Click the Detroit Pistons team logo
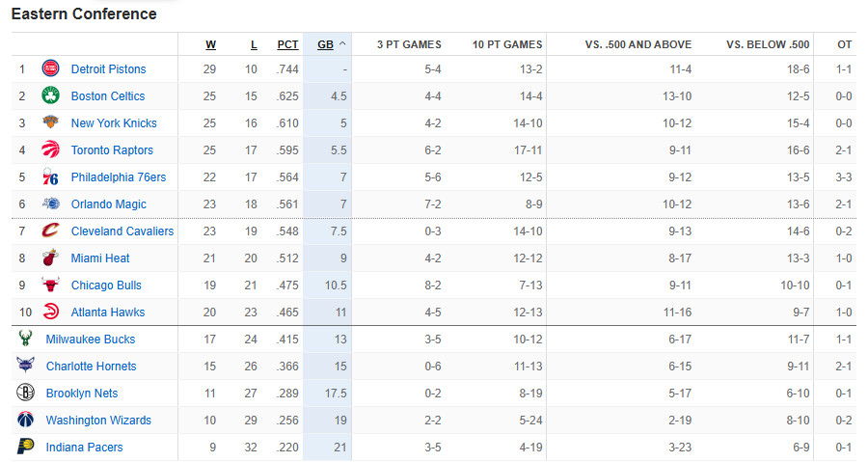The height and width of the screenshot is (462, 868). (50, 68)
